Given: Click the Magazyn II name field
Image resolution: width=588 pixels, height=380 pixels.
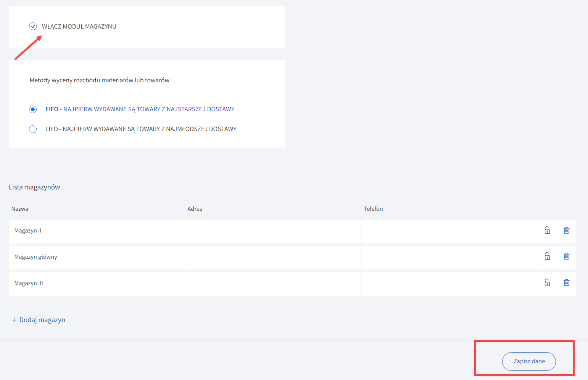Looking at the screenshot, I should click(x=97, y=231).
